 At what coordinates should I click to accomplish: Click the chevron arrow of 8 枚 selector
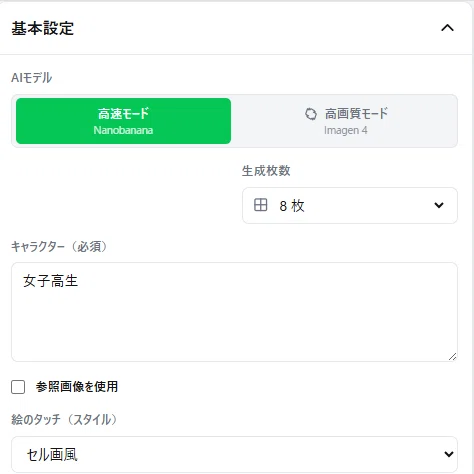pos(439,205)
